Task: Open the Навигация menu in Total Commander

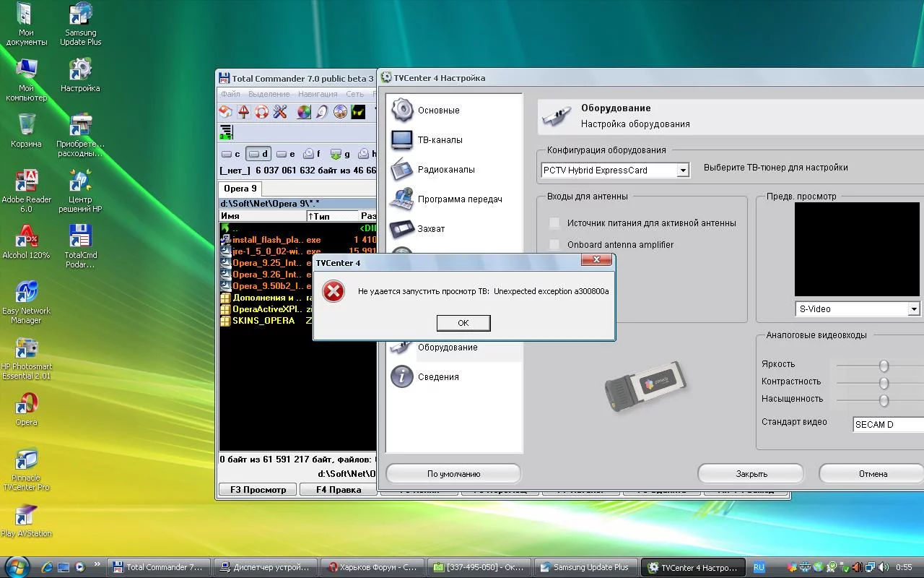Action: (x=318, y=94)
